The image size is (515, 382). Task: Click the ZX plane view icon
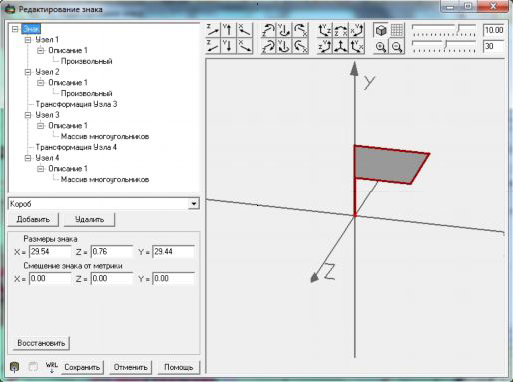[341, 30]
